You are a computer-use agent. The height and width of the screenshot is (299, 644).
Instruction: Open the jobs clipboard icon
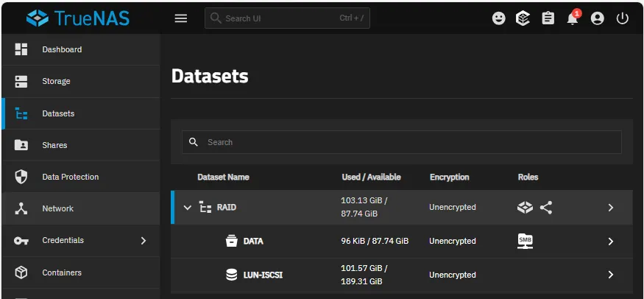click(x=548, y=18)
